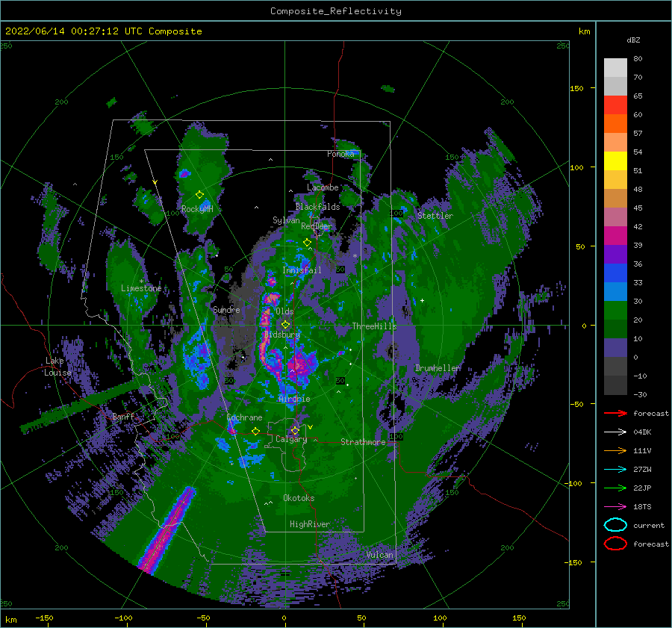Viewport: 672px width, 628px height.
Task: Click the Cochrane city label
Action: point(244,417)
